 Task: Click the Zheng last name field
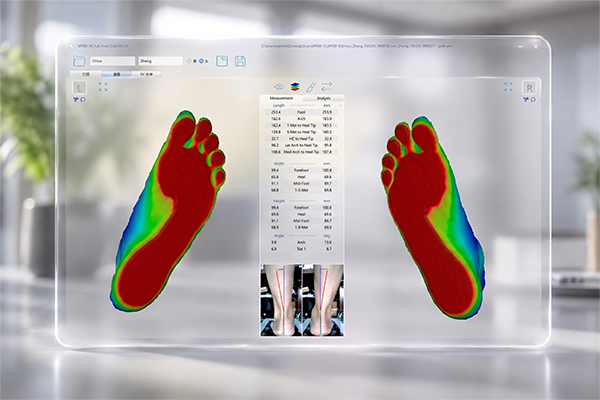[x=161, y=61]
